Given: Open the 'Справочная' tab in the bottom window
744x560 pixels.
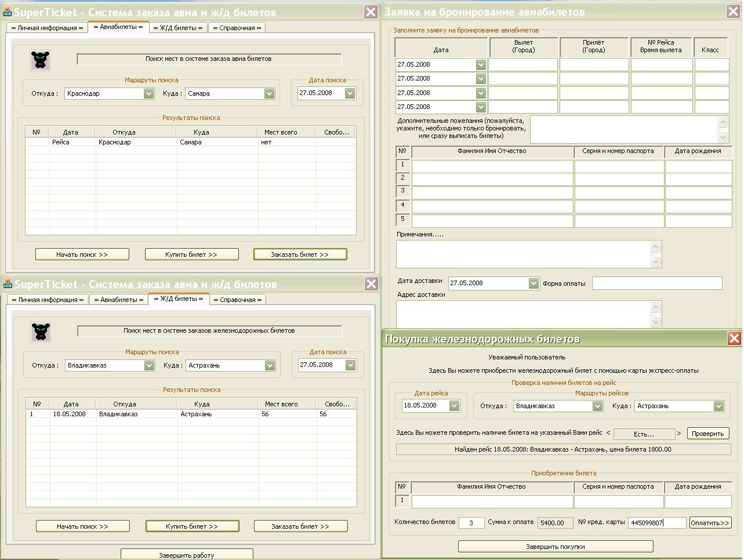Looking at the screenshot, I should click(237, 300).
